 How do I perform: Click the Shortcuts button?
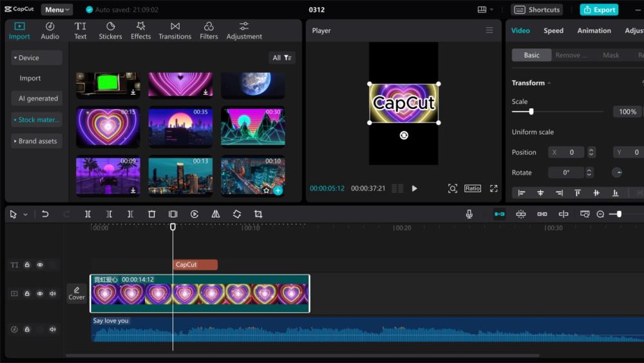(x=537, y=10)
